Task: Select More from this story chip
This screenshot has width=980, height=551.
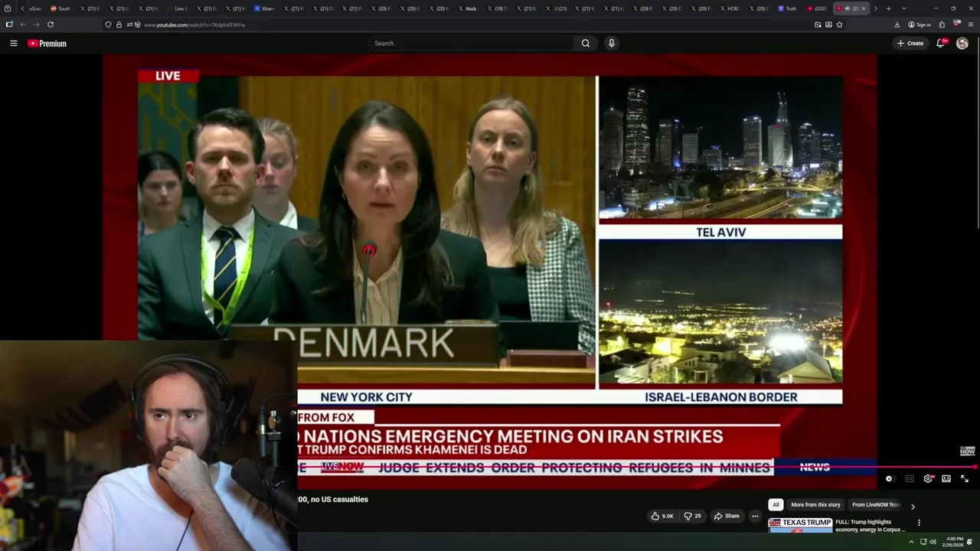Action: click(x=815, y=505)
